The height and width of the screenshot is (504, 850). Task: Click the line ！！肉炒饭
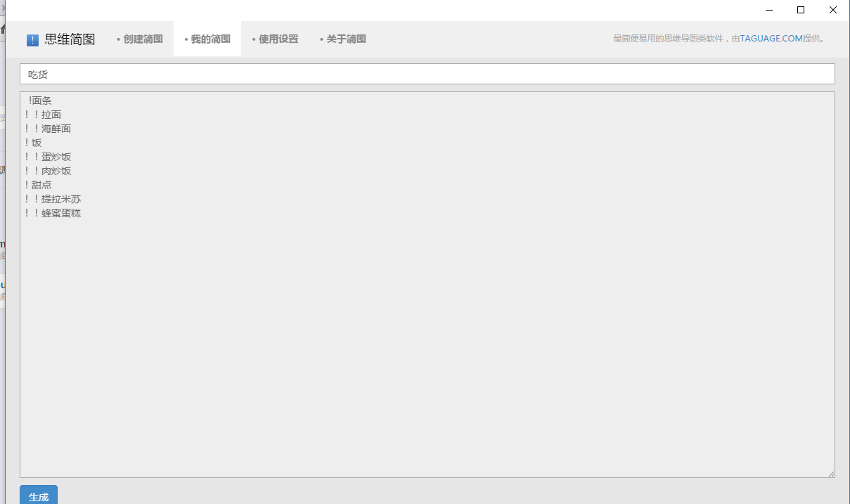[x=48, y=171]
